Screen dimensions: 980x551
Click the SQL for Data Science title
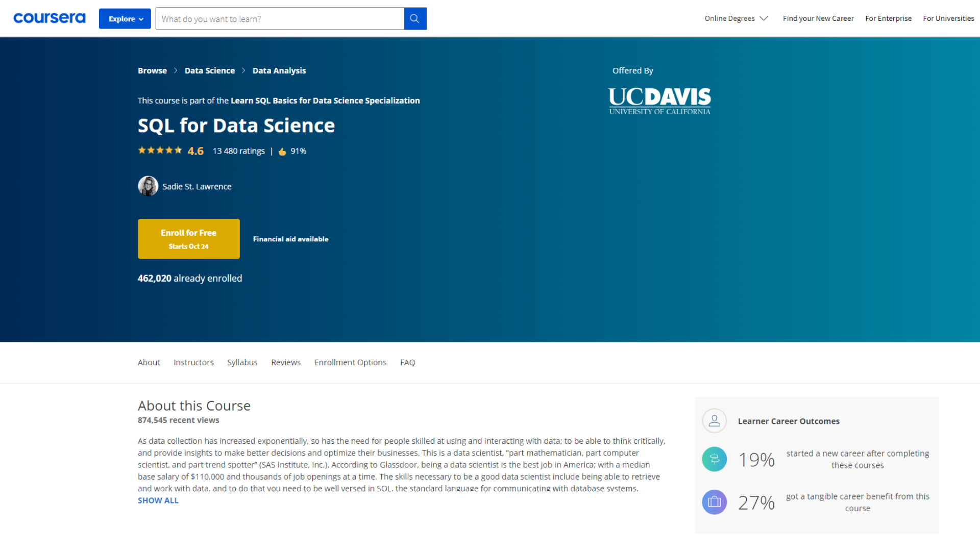(236, 126)
